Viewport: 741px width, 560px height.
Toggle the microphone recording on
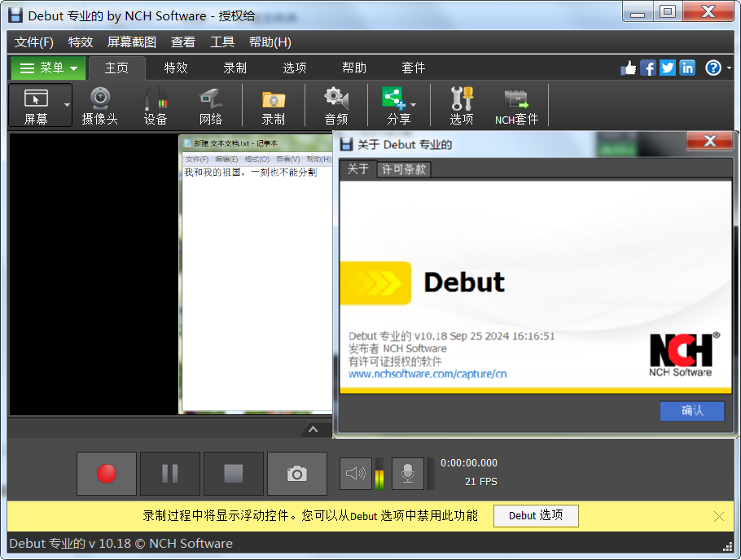click(x=406, y=473)
